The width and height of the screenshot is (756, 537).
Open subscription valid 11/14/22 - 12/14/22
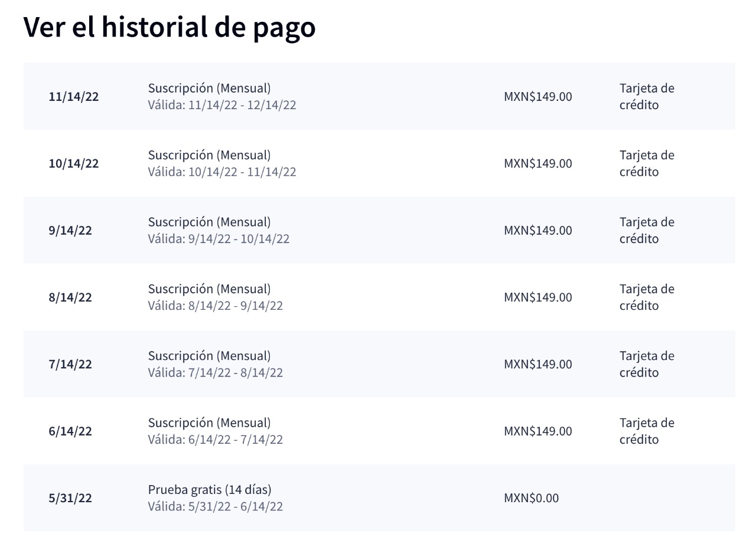222,97
